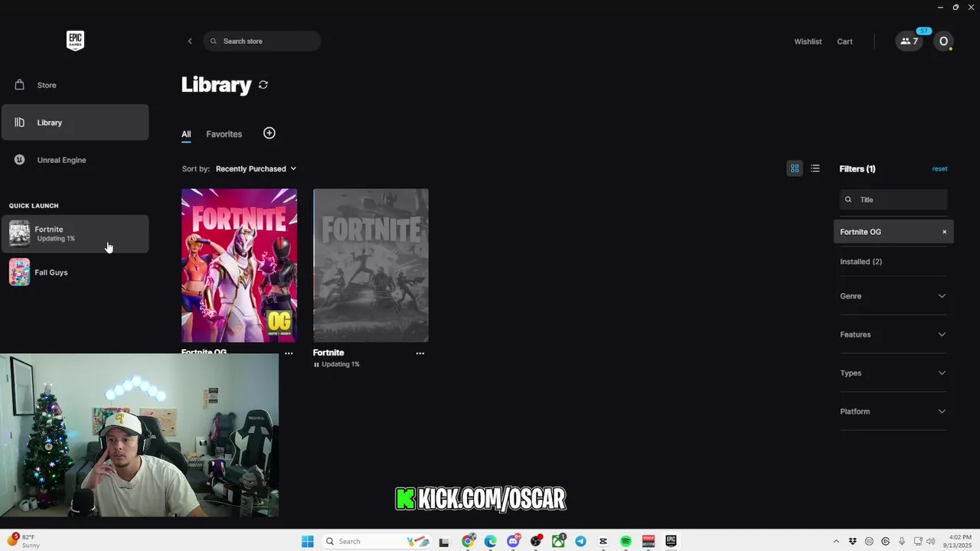The height and width of the screenshot is (551, 980).
Task: Reset the library filters
Action: tap(939, 169)
